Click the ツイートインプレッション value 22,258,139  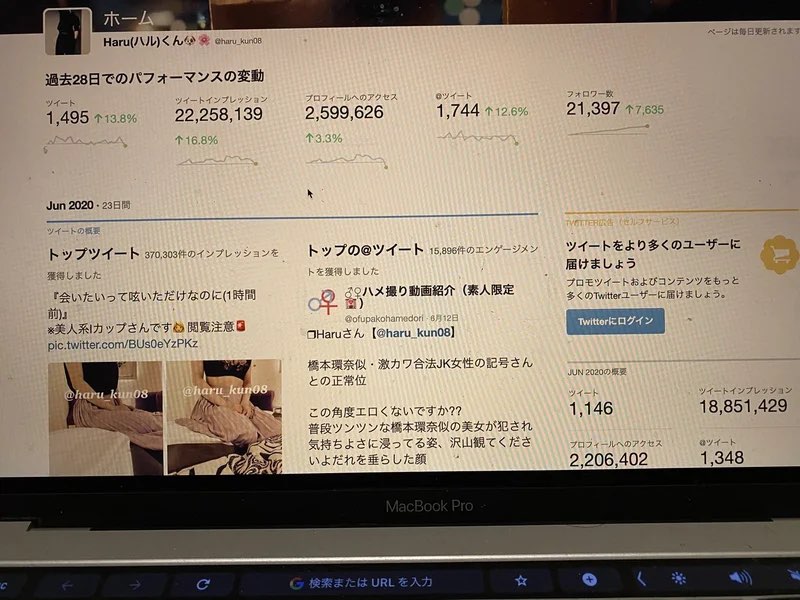tap(218, 115)
